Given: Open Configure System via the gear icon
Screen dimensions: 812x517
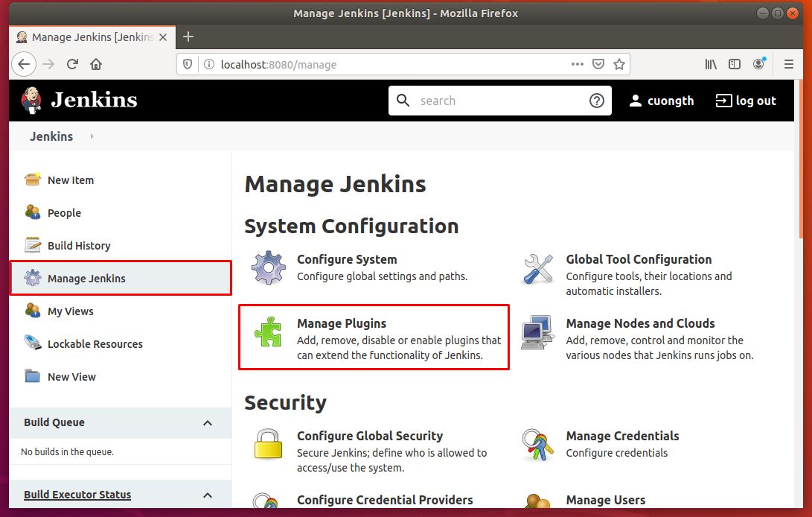Looking at the screenshot, I should (268, 269).
